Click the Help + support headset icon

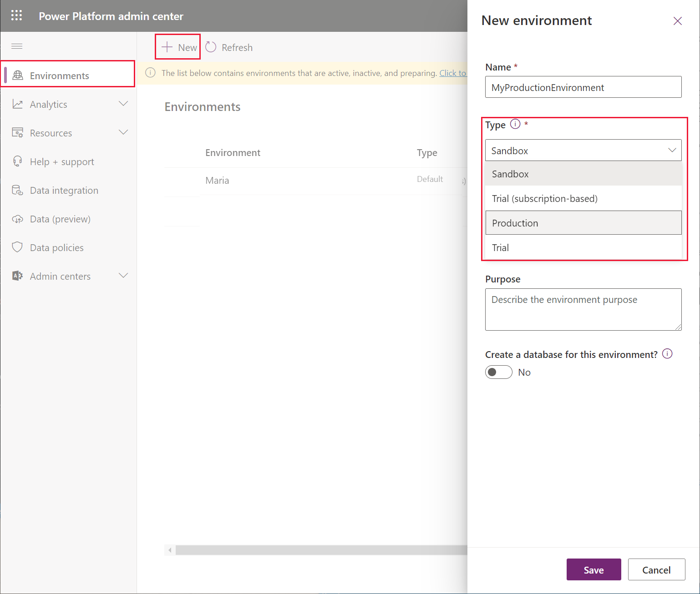coord(18,161)
